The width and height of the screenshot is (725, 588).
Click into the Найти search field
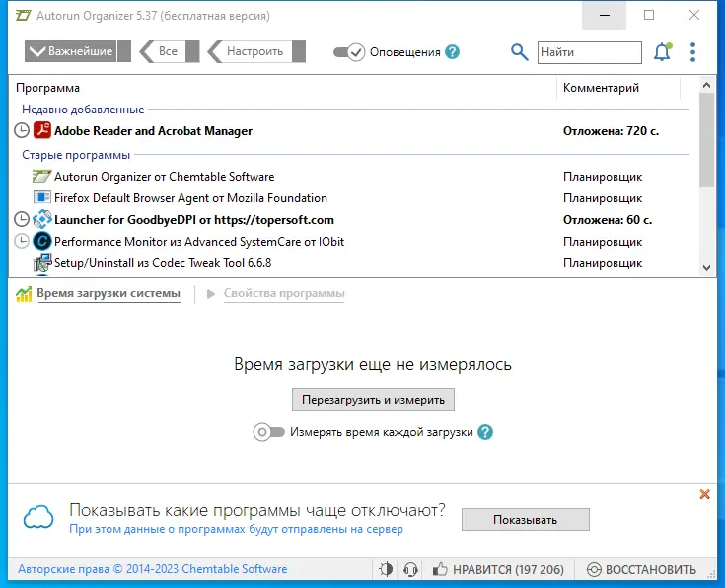coord(590,52)
